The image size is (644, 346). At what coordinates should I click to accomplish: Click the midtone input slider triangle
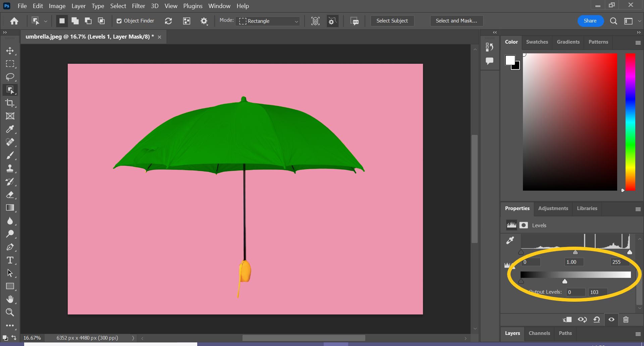[x=575, y=252]
